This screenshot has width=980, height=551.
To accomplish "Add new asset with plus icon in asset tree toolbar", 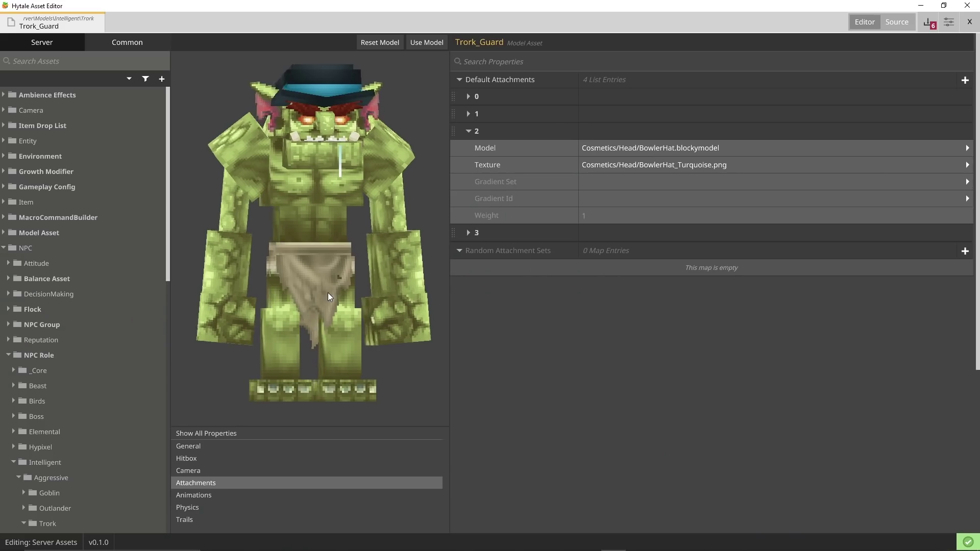I will coord(162,79).
